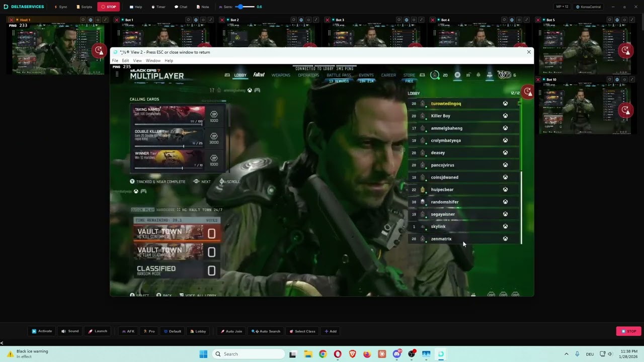Click the globe icon on the Bot 4 panel

point(512,20)
